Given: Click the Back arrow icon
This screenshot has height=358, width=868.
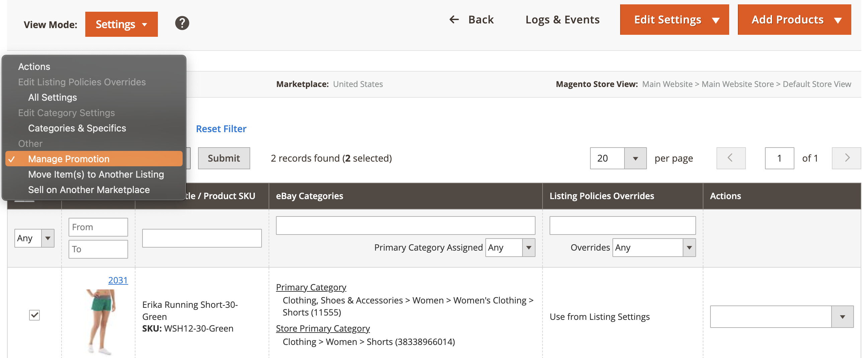Looking at the screenshot, I should click(x=454, y=19).
